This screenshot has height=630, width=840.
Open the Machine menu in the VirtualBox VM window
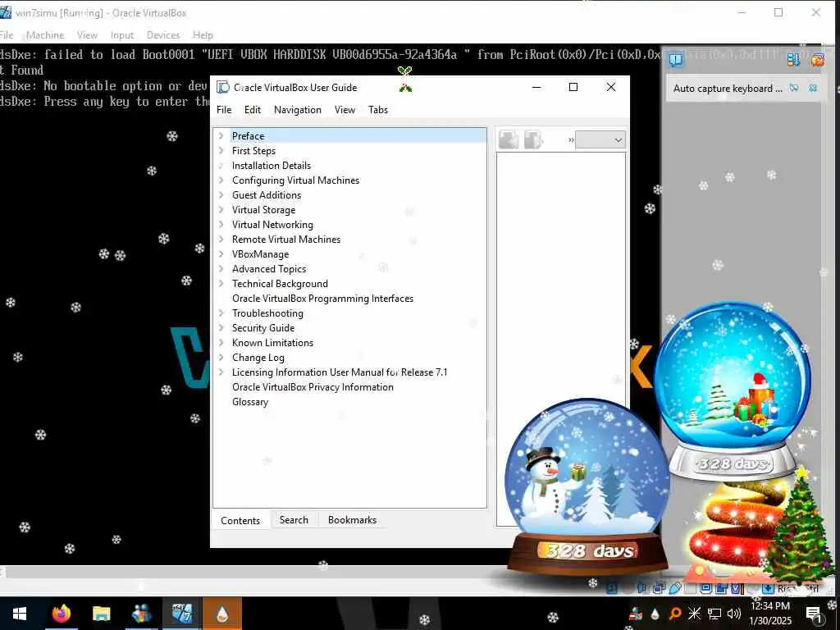[45, 34]
